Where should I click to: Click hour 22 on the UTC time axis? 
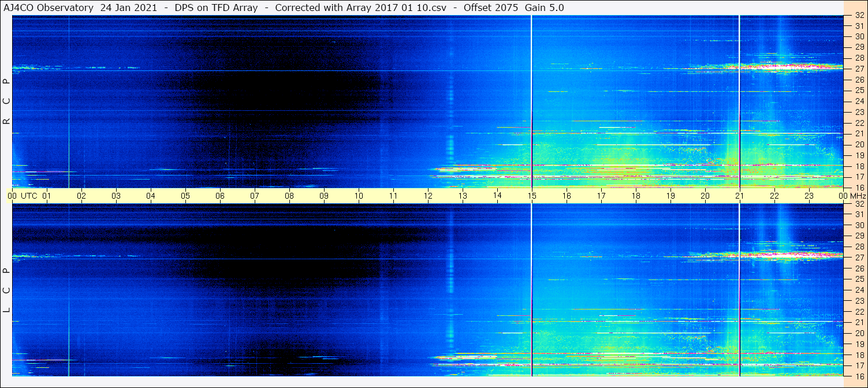[x=774, y=196]
